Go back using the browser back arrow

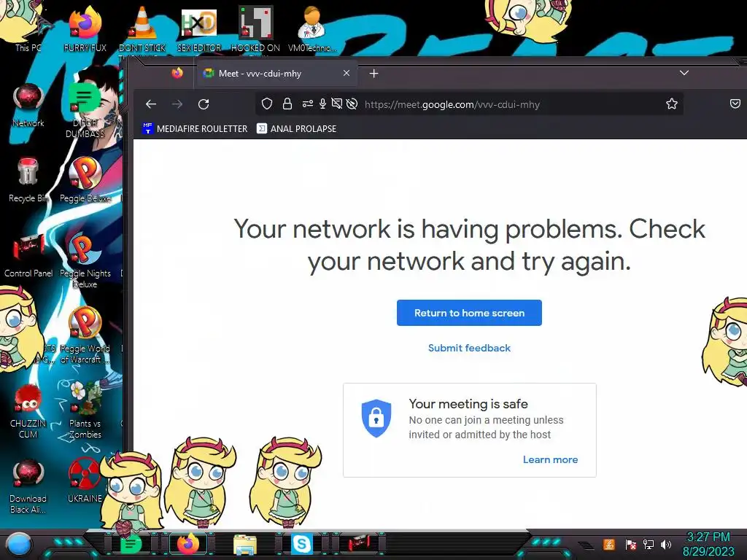[x=151, y=104]
